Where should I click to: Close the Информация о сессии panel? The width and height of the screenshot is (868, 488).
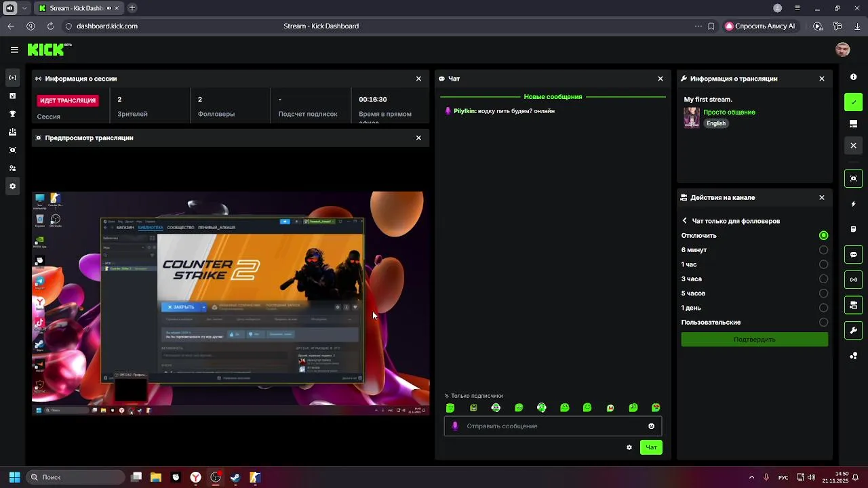(x=418, y=79)
